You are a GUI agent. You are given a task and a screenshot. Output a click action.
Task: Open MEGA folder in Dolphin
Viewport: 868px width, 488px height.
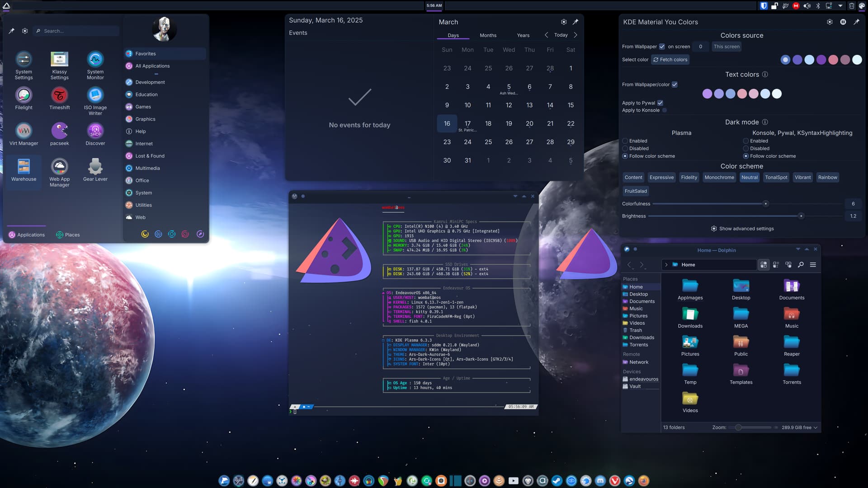pos(741,318)
